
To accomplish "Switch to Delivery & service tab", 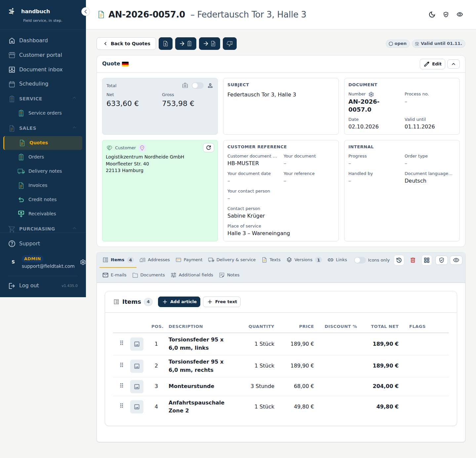I will coord(232,260).
